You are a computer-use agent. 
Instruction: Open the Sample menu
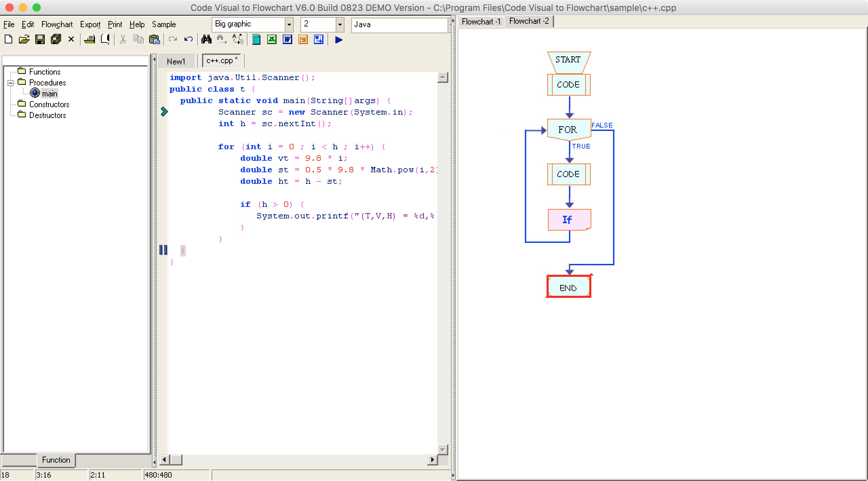[164, 24]
